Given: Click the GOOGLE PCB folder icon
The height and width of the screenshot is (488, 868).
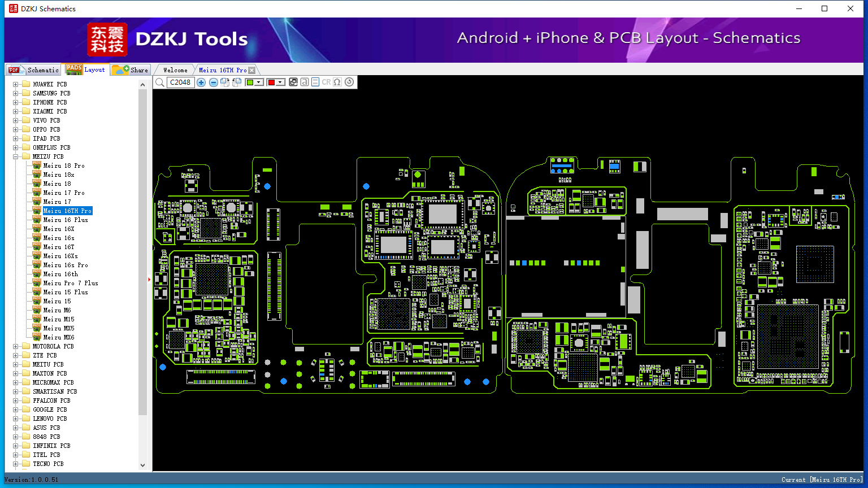Looking at the screenshot, I should coord(25,409).
